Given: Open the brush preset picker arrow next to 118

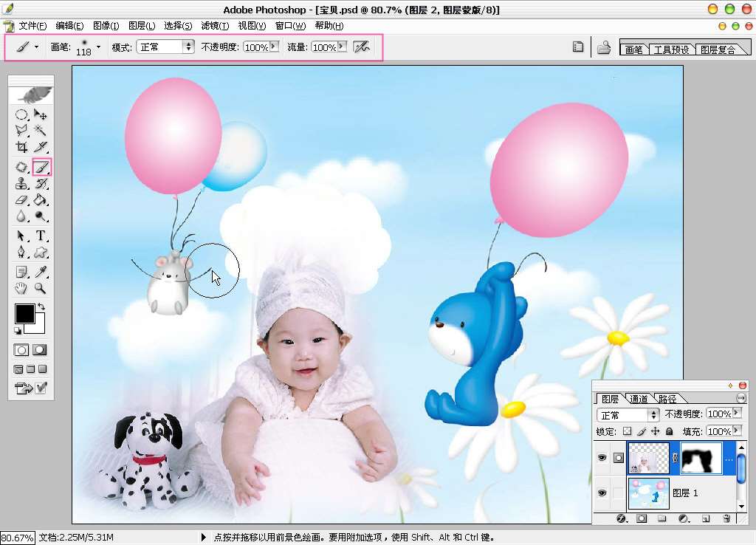Looking at the screenshot, I should (x=98, y=47).
